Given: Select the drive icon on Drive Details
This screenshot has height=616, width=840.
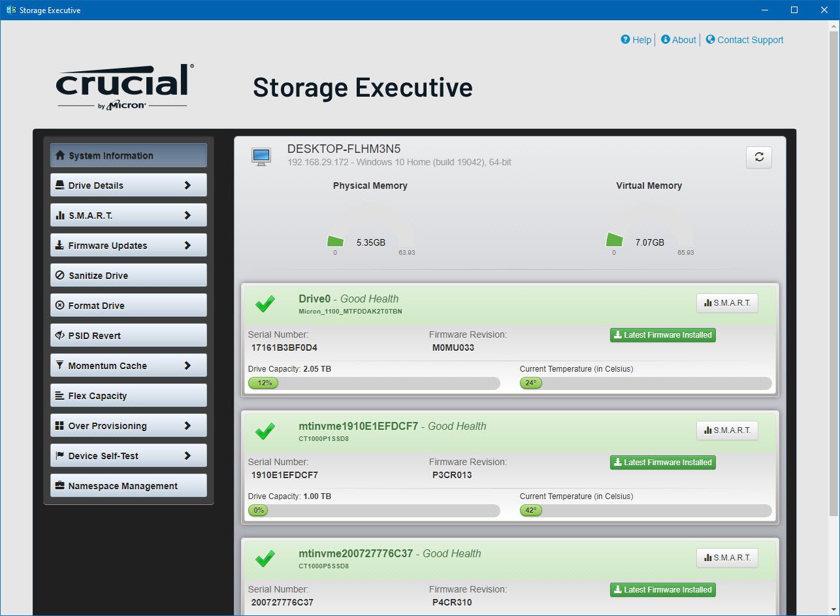Looking at the screenshot, I should (59, 185).
